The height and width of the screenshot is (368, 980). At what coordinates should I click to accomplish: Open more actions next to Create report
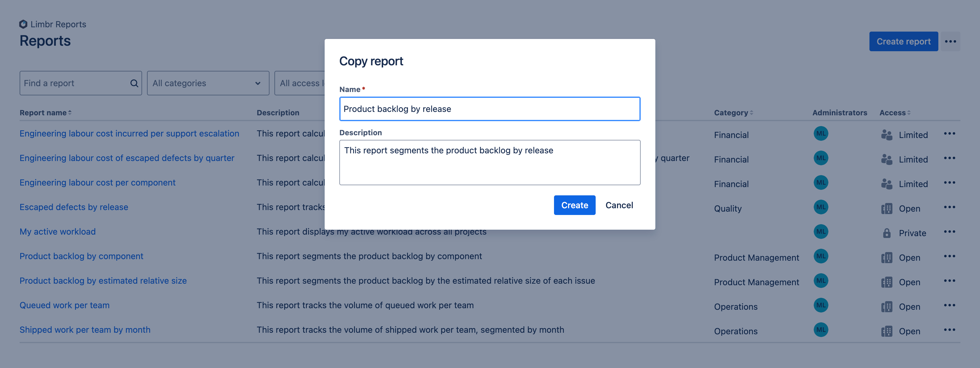tap(950, 41)
